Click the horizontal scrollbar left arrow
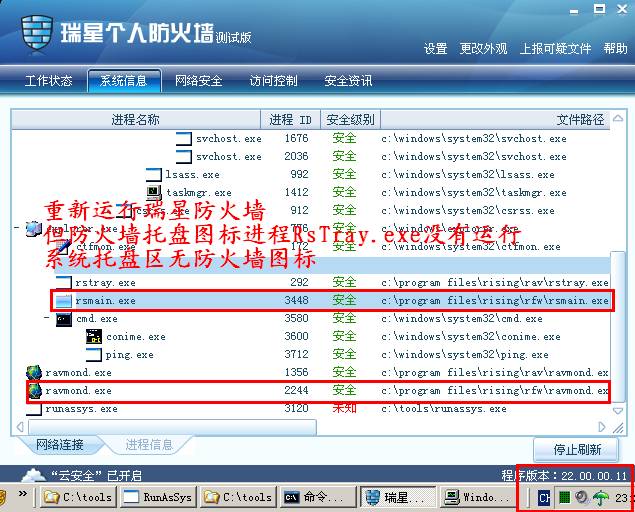 [20, 427]
